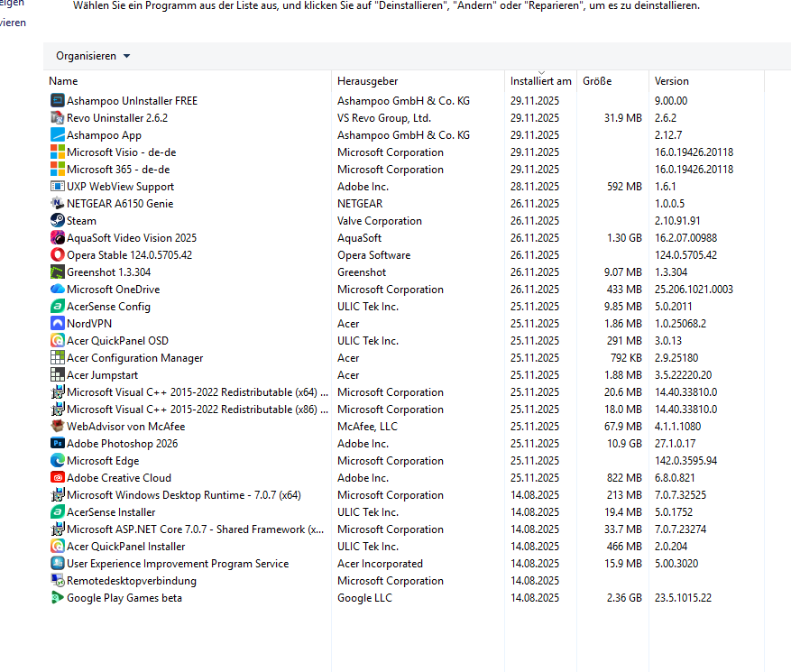
Task: Click version '25.206.1021.0003'
Action: point(694,290)
